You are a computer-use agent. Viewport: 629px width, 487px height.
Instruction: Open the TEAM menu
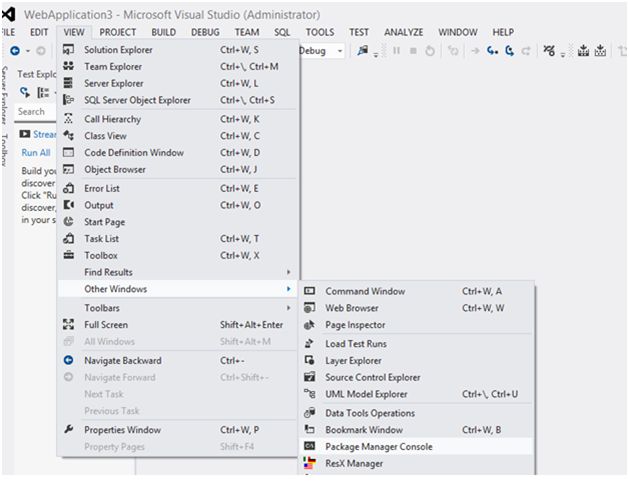(247, 32)
